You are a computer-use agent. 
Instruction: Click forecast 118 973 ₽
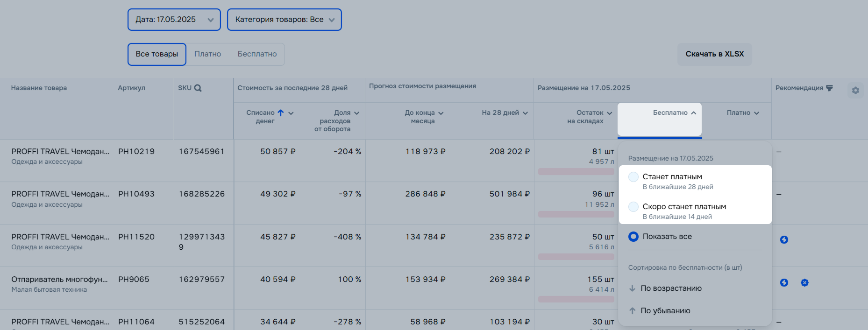coord(426,151)
